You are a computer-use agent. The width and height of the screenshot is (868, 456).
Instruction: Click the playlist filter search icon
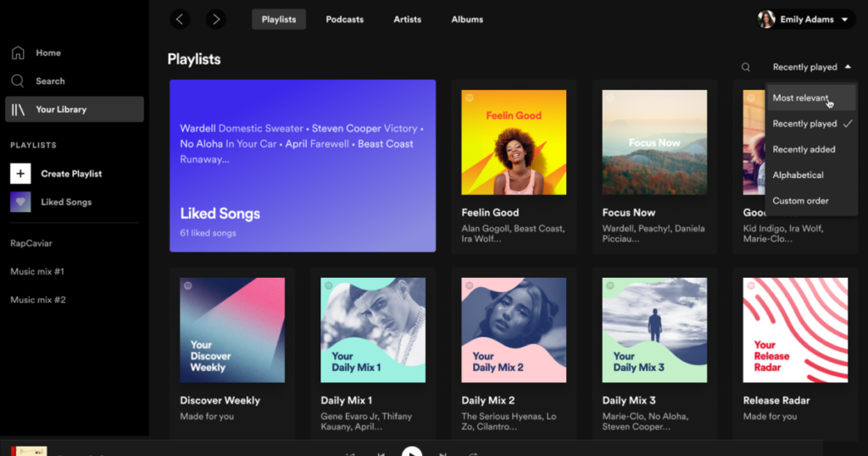pyautogui.click(x=746, y=67)
